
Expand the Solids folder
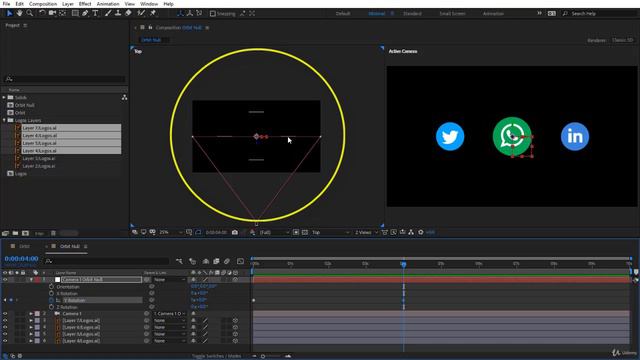tap(4, 97)
